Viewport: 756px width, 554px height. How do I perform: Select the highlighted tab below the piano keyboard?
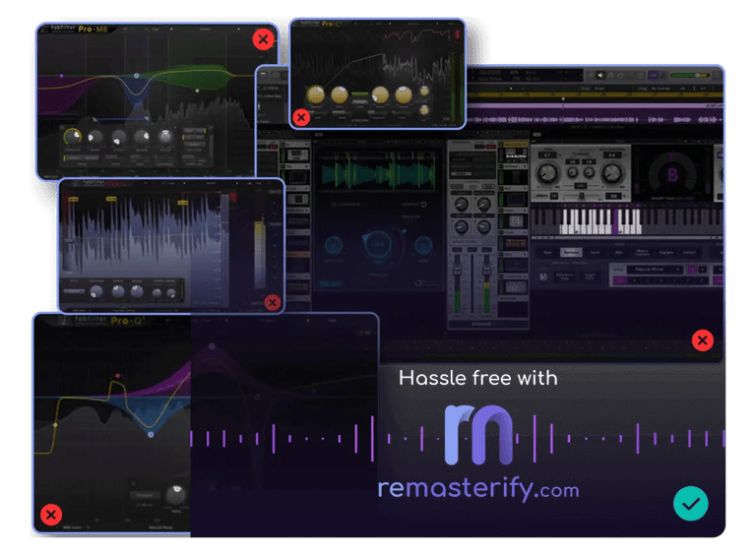[x=571, y=253]
